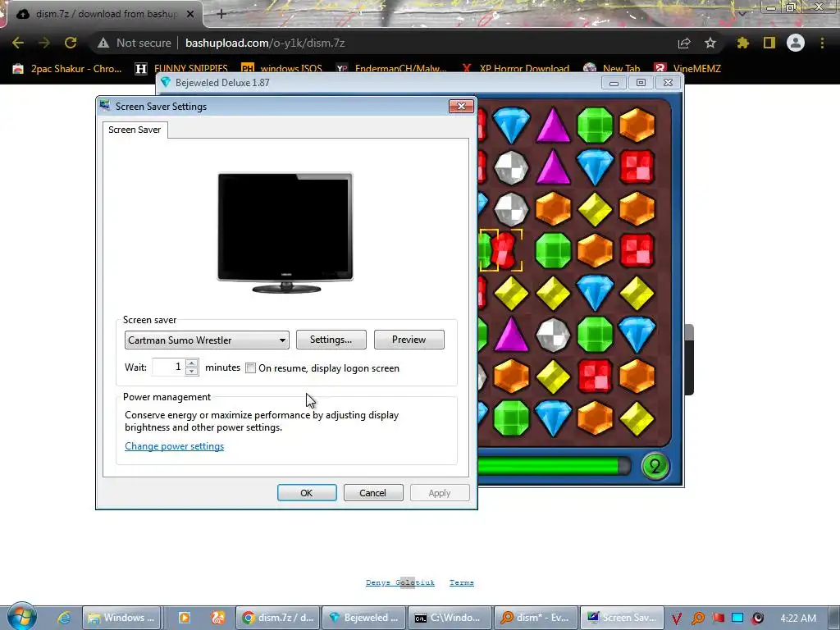
Task: Open EndermanCH/Malw... bookmark
Action: click(x=391, y=69)
